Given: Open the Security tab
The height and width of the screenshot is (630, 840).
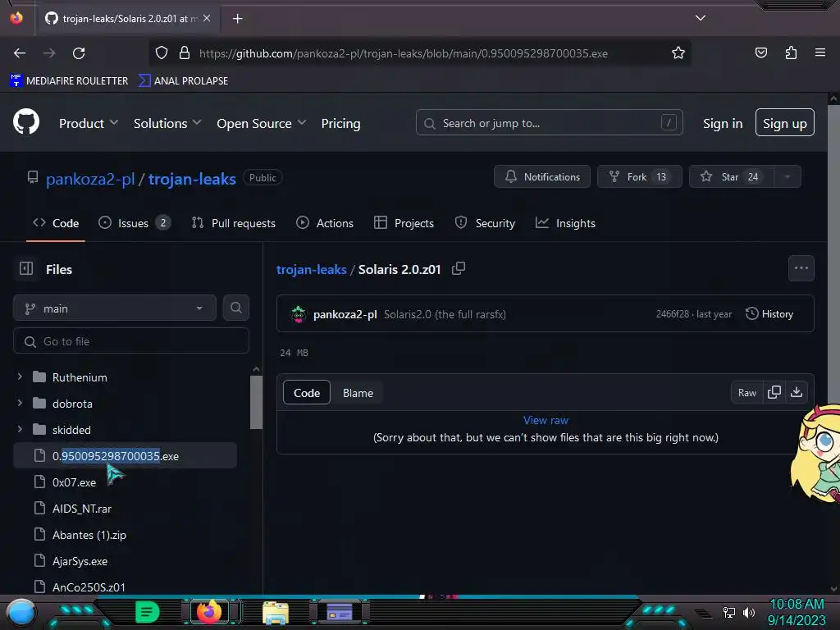Looking at the screenshot, I should [x=485, y=223].
